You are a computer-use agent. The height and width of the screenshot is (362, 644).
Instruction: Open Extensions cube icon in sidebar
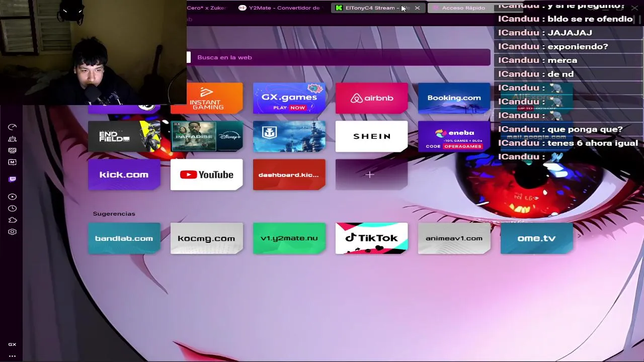[12, 220]
